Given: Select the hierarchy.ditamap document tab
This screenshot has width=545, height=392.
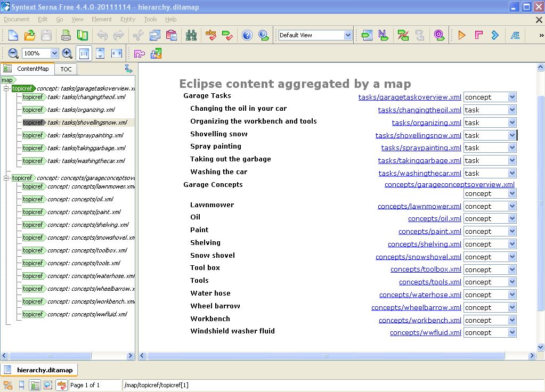Looking at the screenshot, I should (x=39, y=370).
